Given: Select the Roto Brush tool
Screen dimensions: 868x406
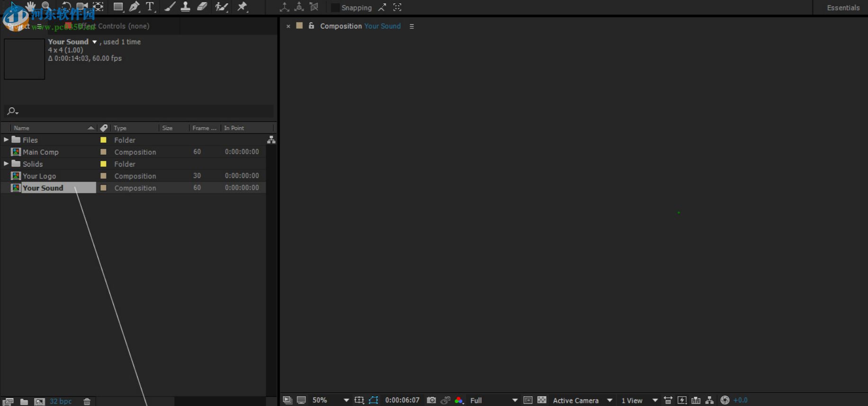Looking at the screenshot, I should pyautogui.click(x=222, y=7).
